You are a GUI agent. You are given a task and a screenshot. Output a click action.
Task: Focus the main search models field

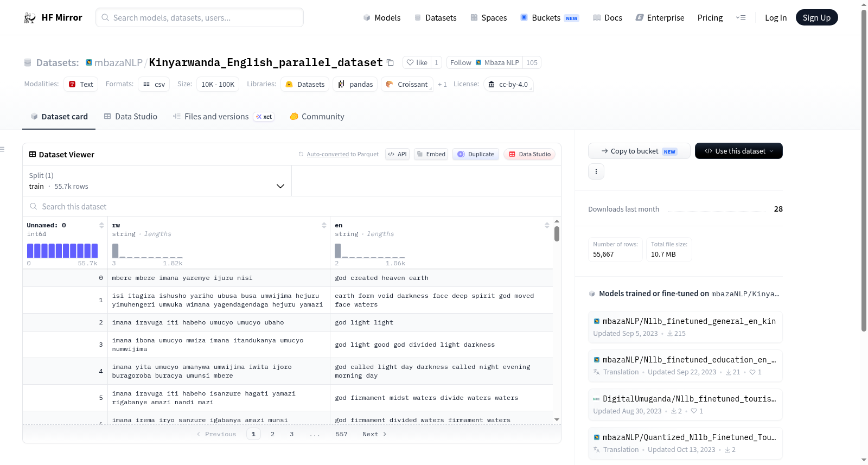[x=200, y=18]
